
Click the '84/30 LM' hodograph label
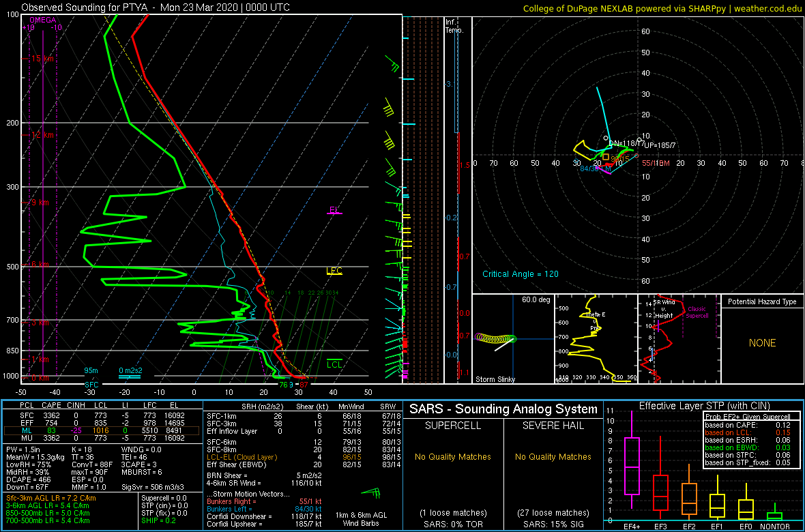[x=594, y=168]
